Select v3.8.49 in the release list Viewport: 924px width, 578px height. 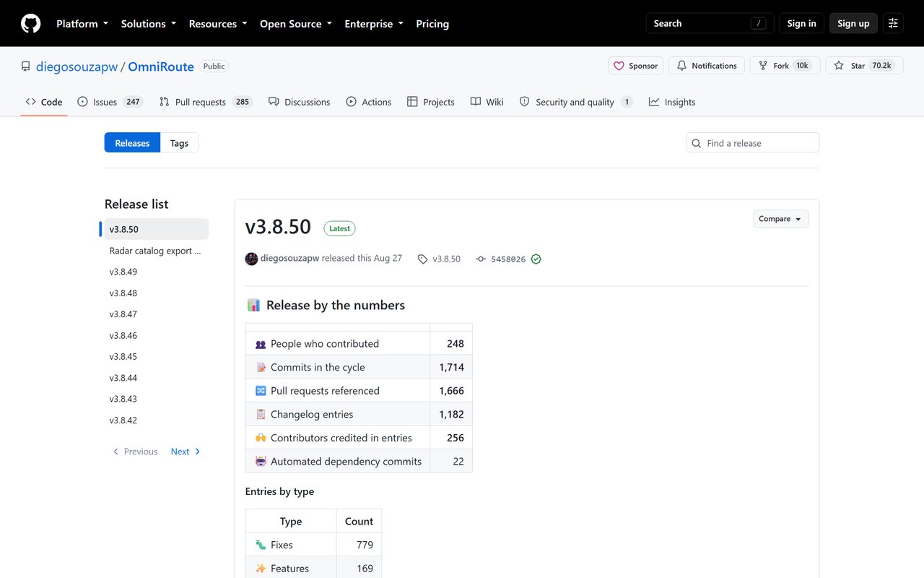click(x=157, y=272)
